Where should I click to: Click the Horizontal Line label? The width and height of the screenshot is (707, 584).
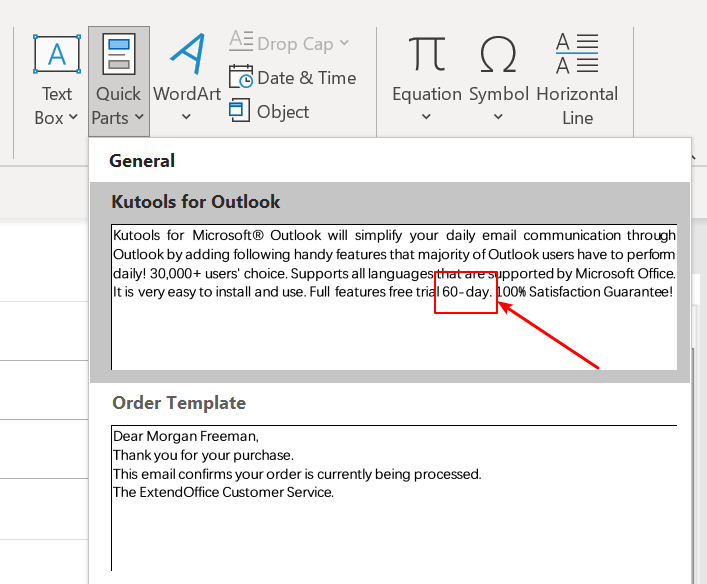click(x=577, y=106)
